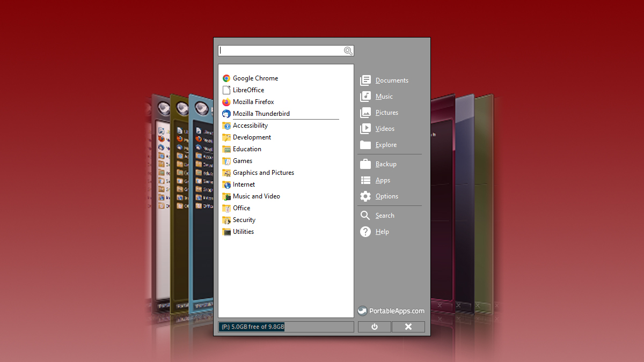Open the Help menu

point(382,232)
